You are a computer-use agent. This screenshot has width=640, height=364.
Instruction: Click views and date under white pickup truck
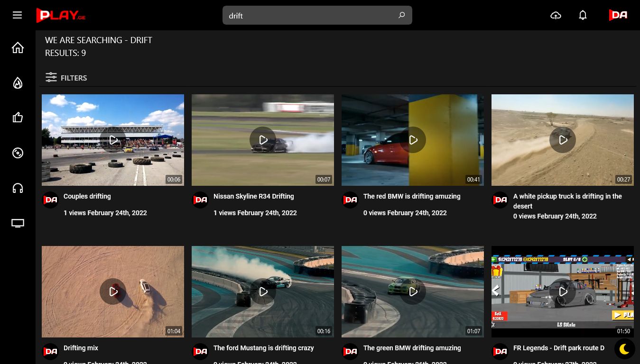click(555, 216)
